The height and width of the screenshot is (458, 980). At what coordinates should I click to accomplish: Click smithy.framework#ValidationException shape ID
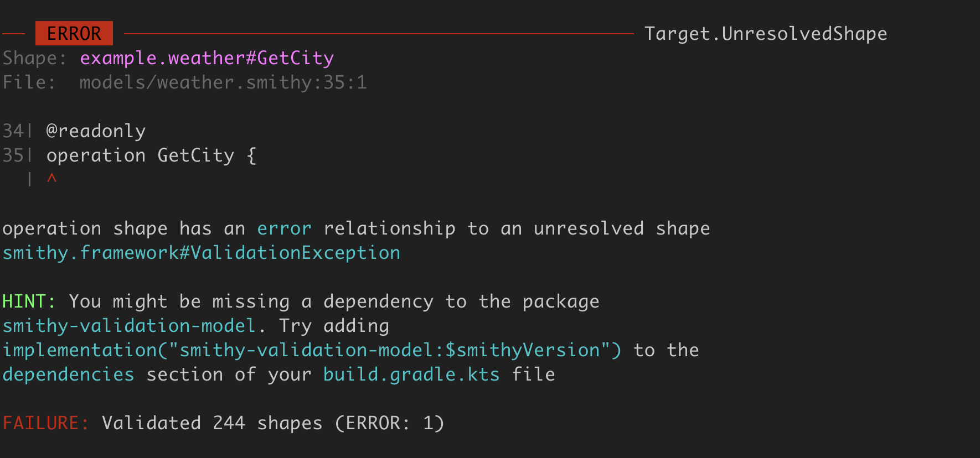pyautogui.click(x=202, y=253)
